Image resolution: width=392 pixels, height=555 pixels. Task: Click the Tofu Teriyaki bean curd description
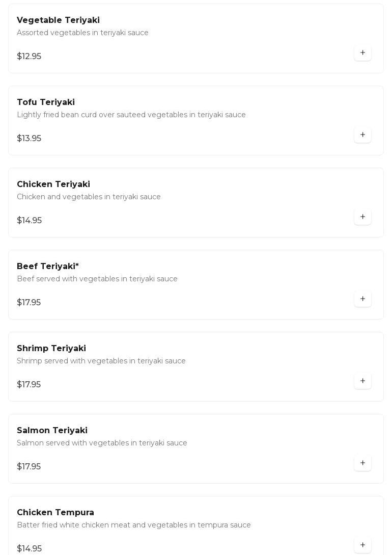(x=131, y=115)
